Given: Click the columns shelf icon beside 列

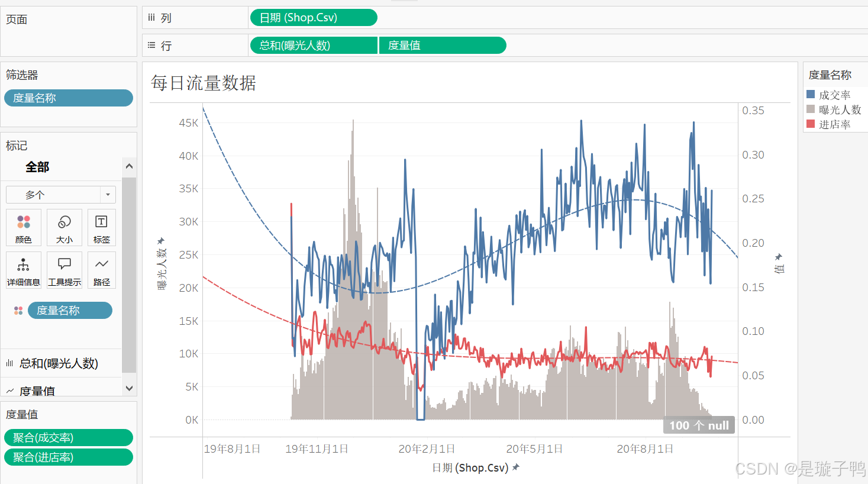Looking at the screenshot, I should click(151, 18).
